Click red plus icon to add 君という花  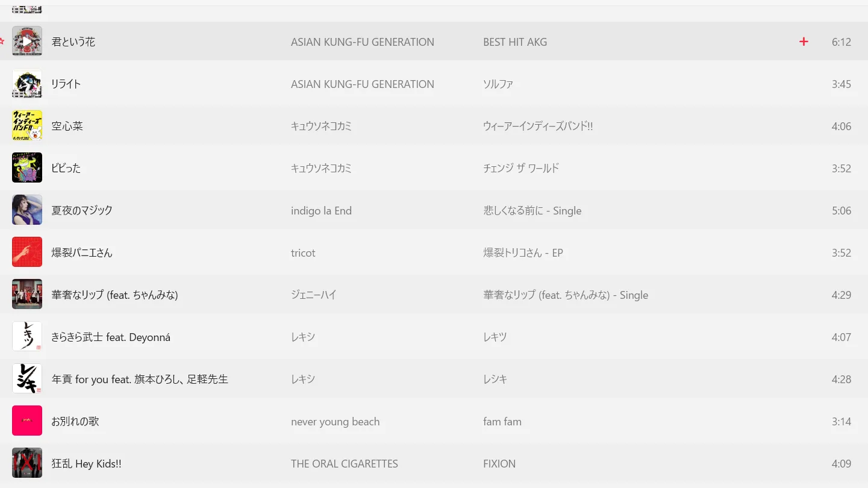coord(804,42)
